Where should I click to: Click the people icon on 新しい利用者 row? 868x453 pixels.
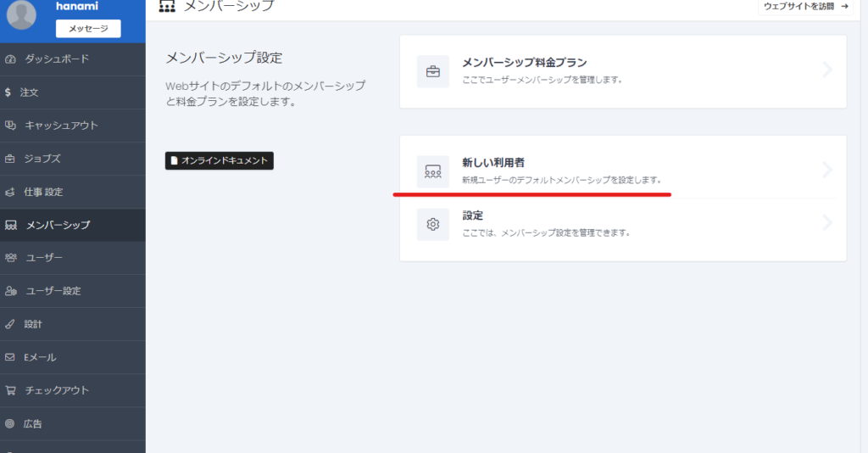coord(432,171)
